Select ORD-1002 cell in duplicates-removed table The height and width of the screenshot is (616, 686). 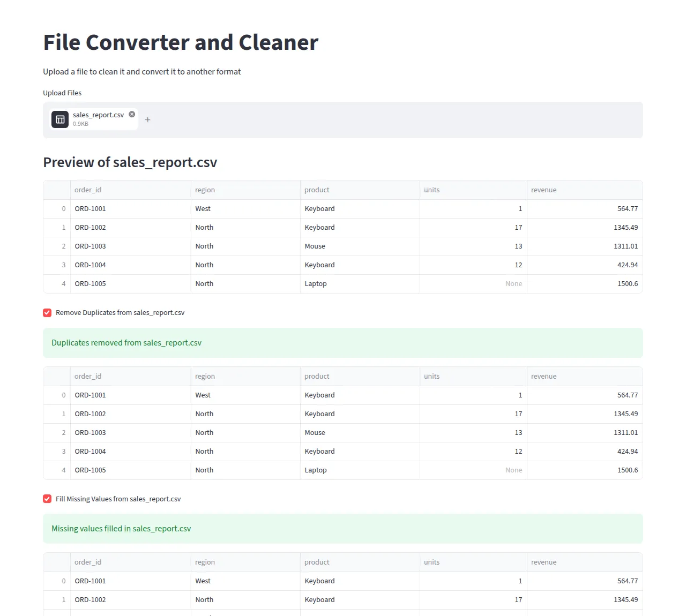tap(130, 414)
